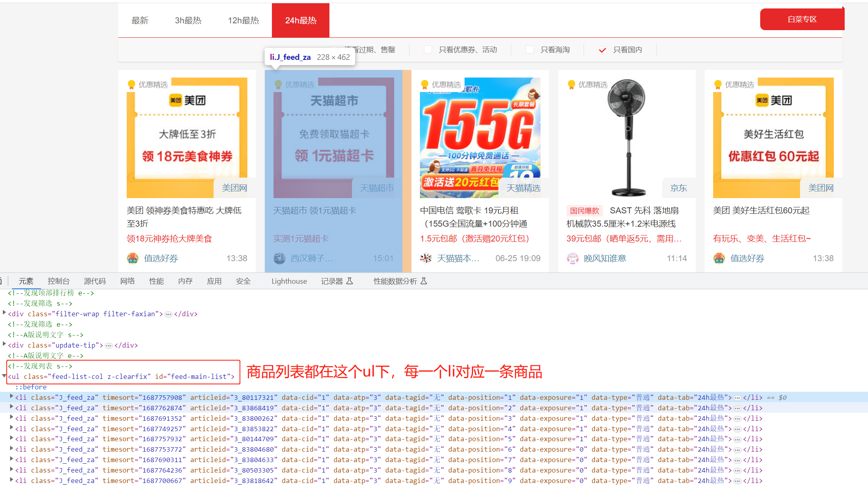
Task: Click the flask icon beside 记录器
Action: [350, 281]
